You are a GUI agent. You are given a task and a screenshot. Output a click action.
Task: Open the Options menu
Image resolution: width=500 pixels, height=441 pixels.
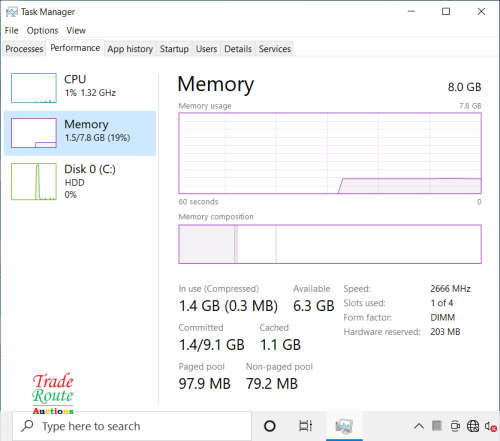[x=42, y=31]
